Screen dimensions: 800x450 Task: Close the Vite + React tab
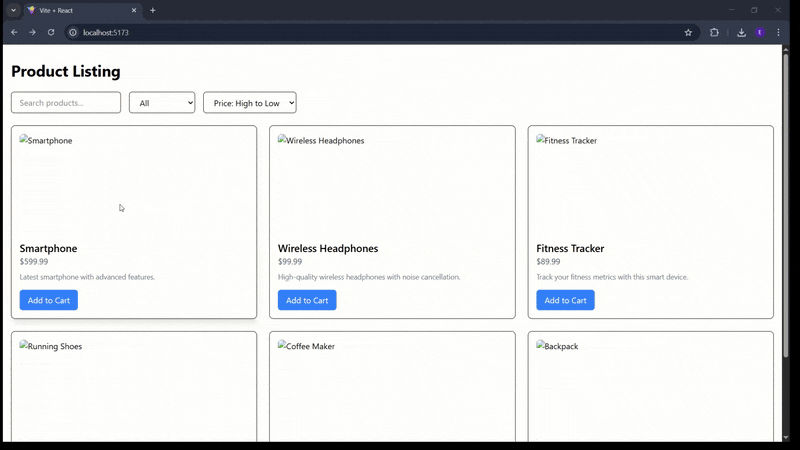134,10
